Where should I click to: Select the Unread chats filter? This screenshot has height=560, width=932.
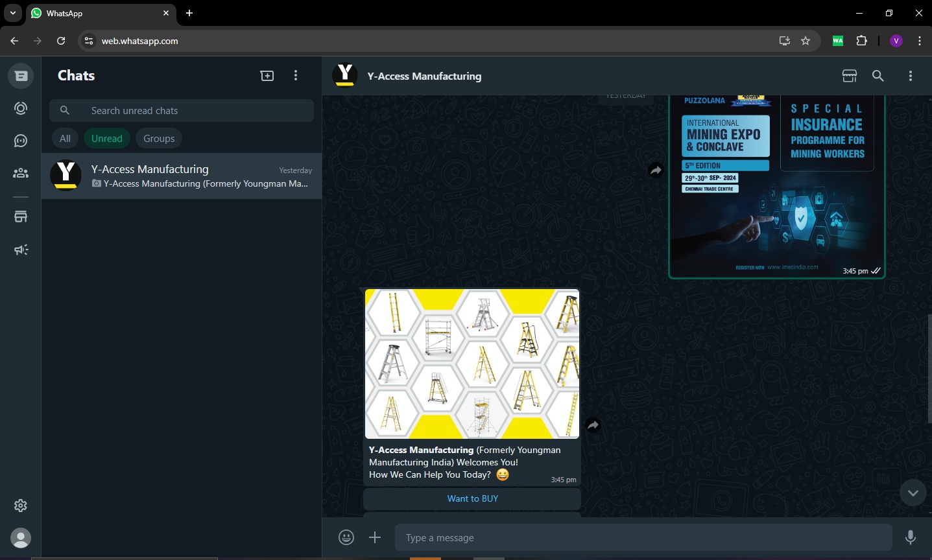(x=107, y=139)
